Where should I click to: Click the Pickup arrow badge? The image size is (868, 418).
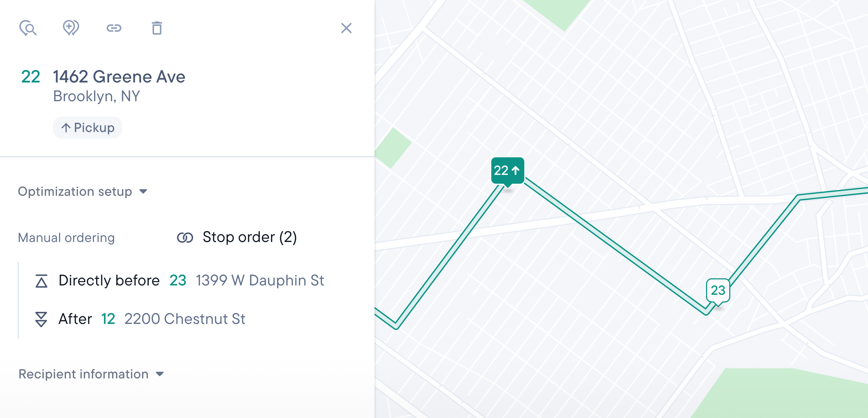[x=88, y=128]
